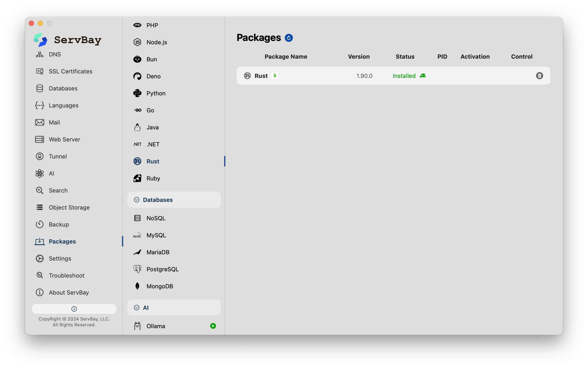The width and height of the screenshot is (588, 368).
Task: Go to SSL Certificates in the sidebar
Action: (70, 71)
